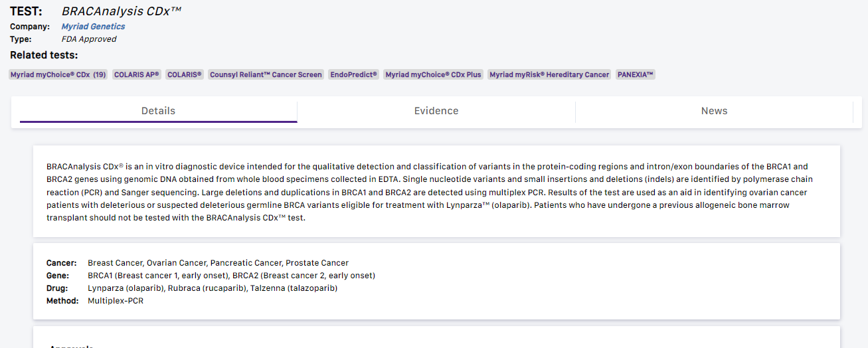Switch to the Details tab
The height and width of the screenshot is (348, 868).
tap(158, 111)
